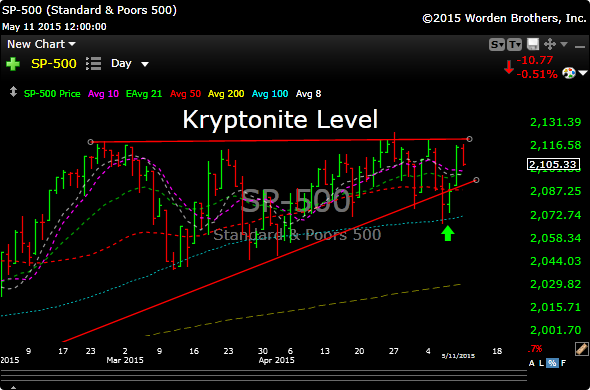
Task: Select Avg 200 indicator in legend
Action: point(226,94)
